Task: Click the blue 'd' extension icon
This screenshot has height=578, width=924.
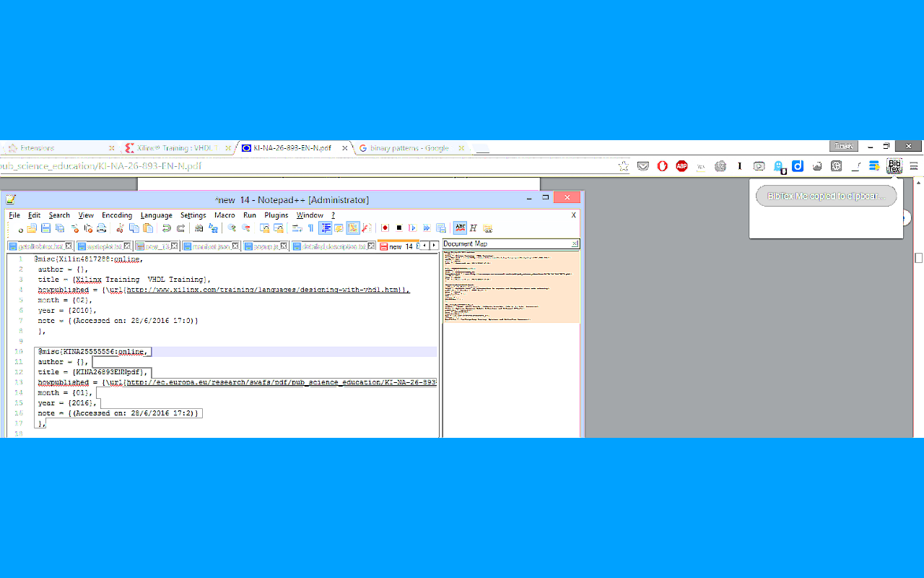Action: [x=798, y=166]
